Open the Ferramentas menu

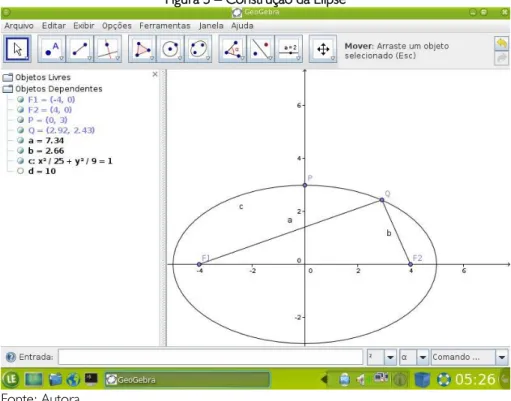[165, 26]
